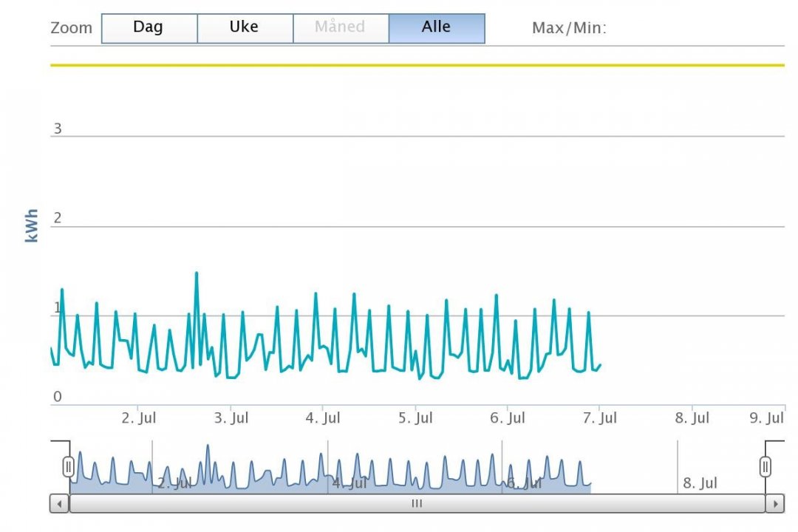Click the scrollbar left arrow
This screenshot has height=532, width=798.
(59, 504)
